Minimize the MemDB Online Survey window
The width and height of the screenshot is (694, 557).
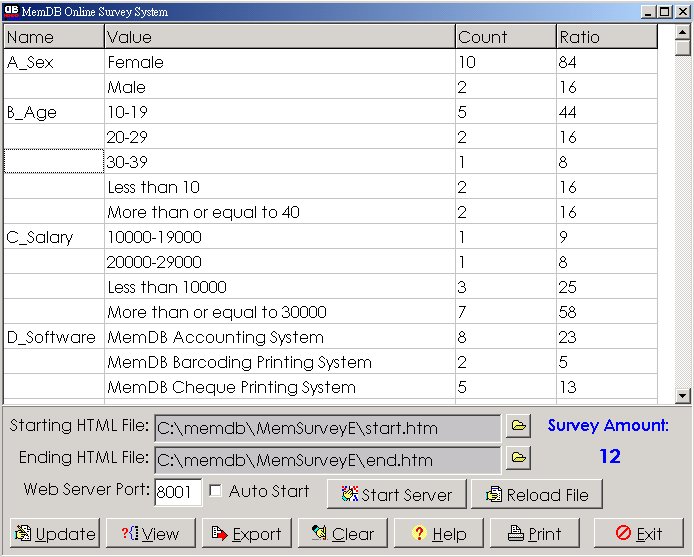pos(648,12)
